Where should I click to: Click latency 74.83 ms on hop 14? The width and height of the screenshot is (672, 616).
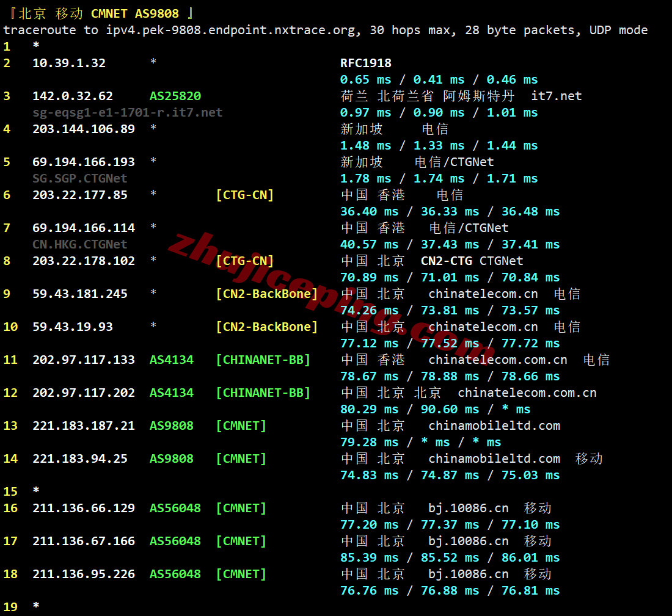click(x=370, y=476)
